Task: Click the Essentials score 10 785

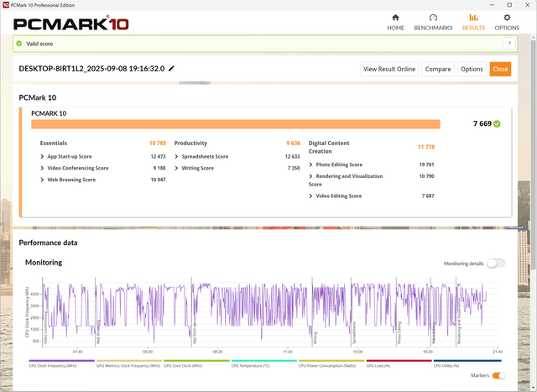Action: 158,143
